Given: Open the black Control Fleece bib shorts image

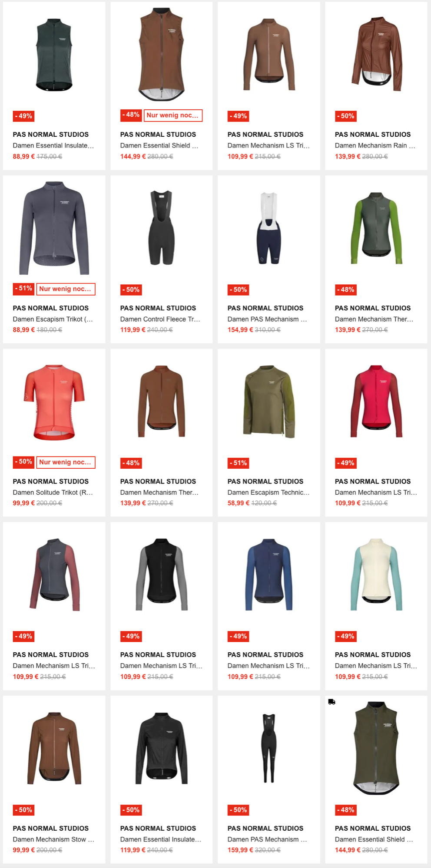Looking at the screenshot, I should (161, 227).
